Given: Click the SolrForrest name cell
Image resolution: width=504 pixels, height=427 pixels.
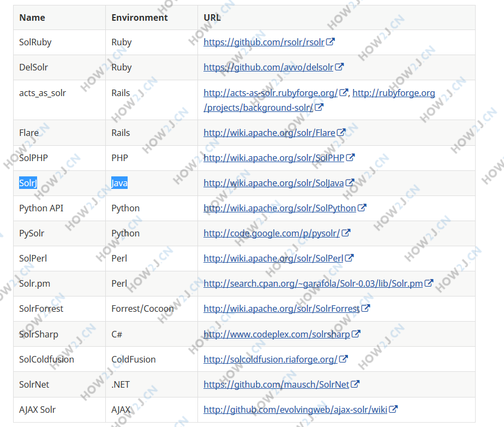Looking at the screenshot, I should 59,309.
